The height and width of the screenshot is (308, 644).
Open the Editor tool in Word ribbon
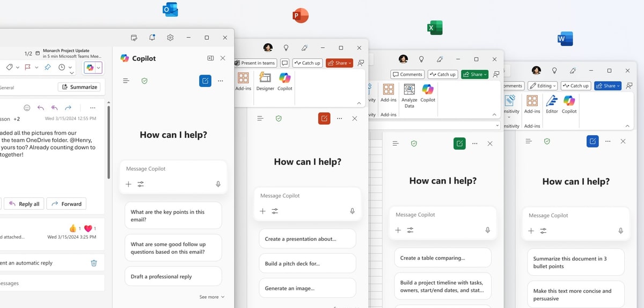(x=552, y=103)
